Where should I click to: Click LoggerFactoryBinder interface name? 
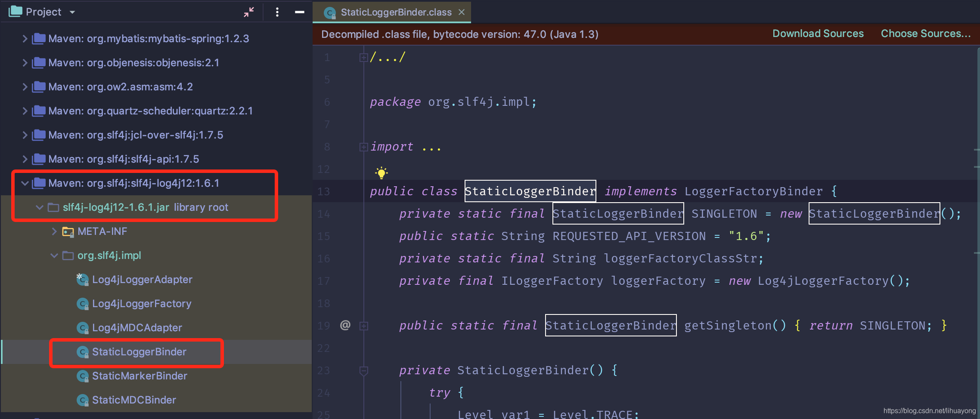[754, 191]
